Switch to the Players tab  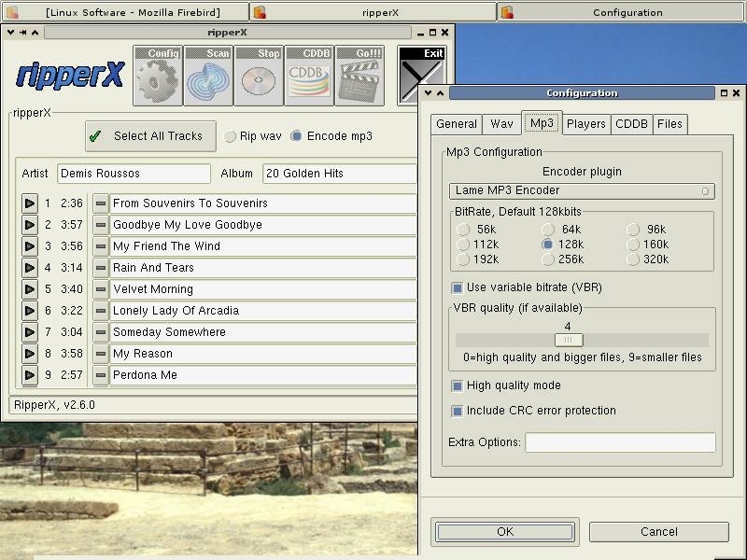click(586, 124)
